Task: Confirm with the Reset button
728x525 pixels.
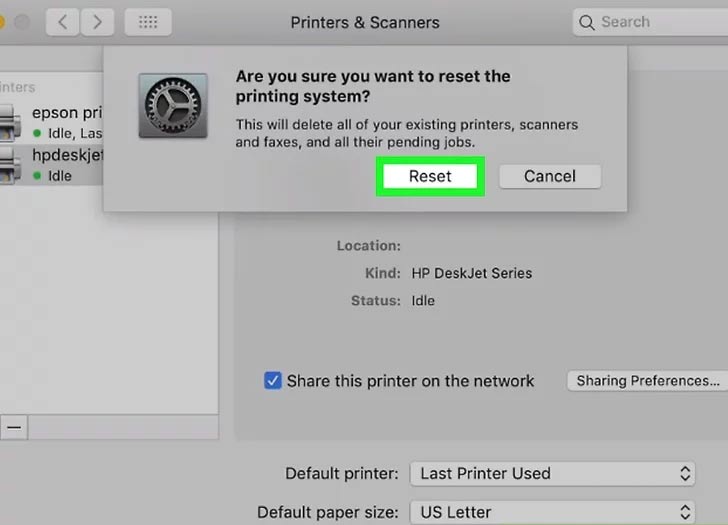Action: (x=430, y=176)
